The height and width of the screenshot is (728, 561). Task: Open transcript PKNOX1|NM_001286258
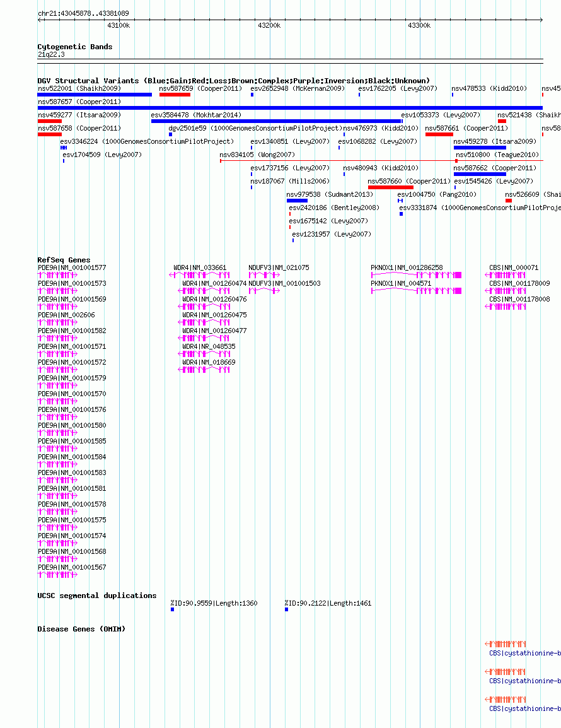coord(407,267)
